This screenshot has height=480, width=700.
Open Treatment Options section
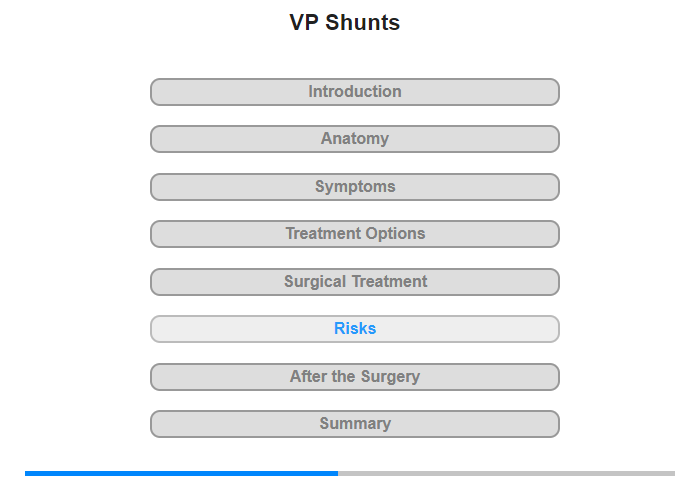coord(354,234)
